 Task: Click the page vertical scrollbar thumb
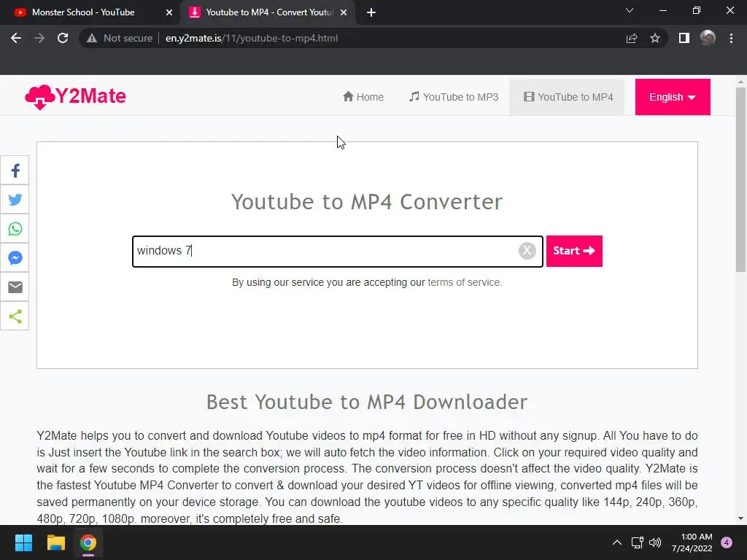tap(740, 180)
